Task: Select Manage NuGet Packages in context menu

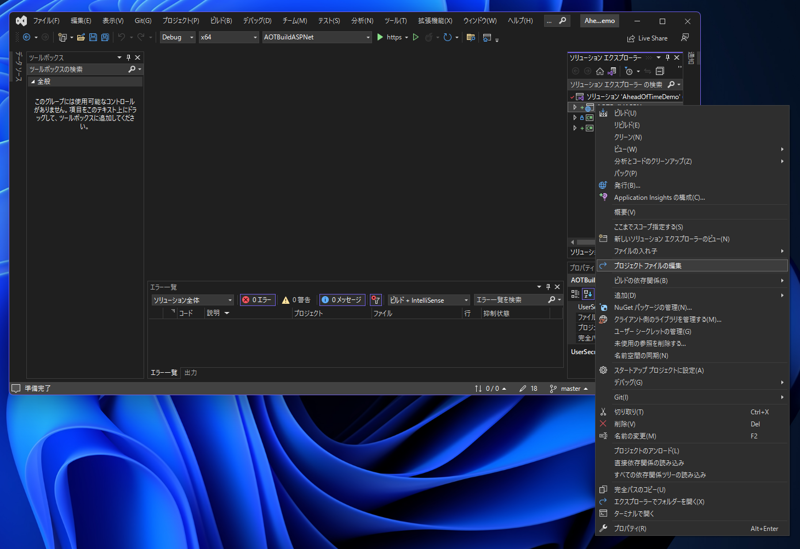Action: (x=692, y=308)
